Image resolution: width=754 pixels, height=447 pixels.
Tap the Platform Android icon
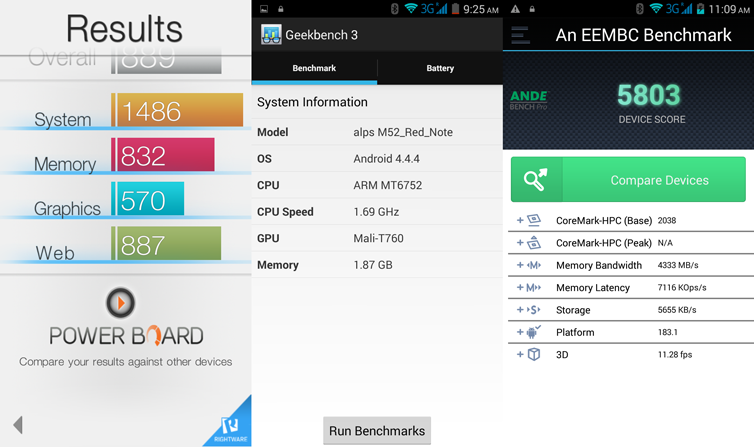[534, 332]
